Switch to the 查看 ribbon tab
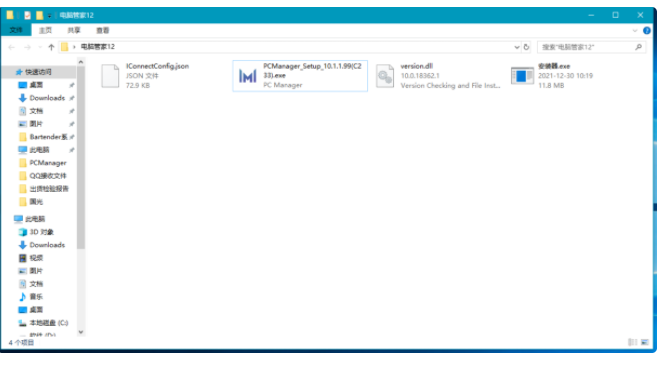 point(102,30)
